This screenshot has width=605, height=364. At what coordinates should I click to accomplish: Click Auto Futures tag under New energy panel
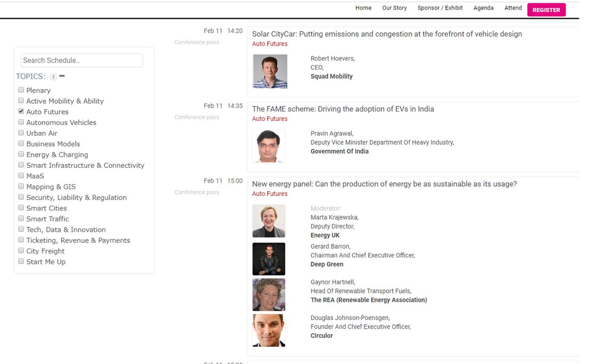[x=270, y=194]
